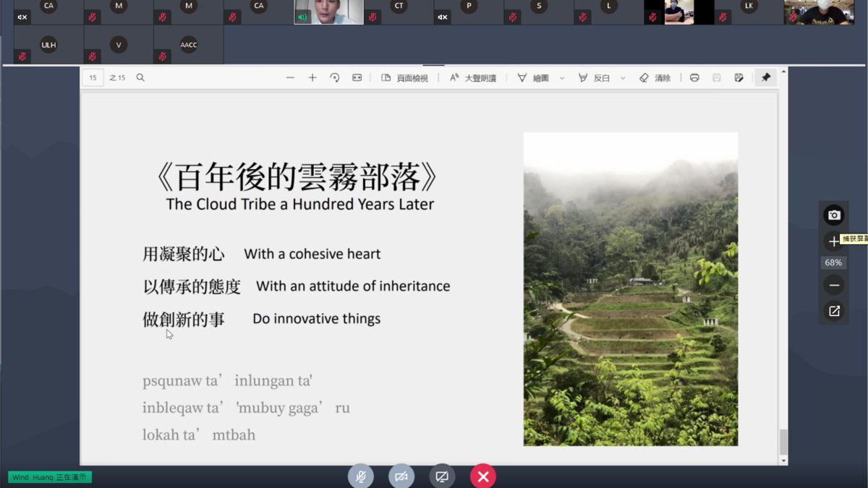Expand the 反白 highlight options dropdown

click(623, 78)
